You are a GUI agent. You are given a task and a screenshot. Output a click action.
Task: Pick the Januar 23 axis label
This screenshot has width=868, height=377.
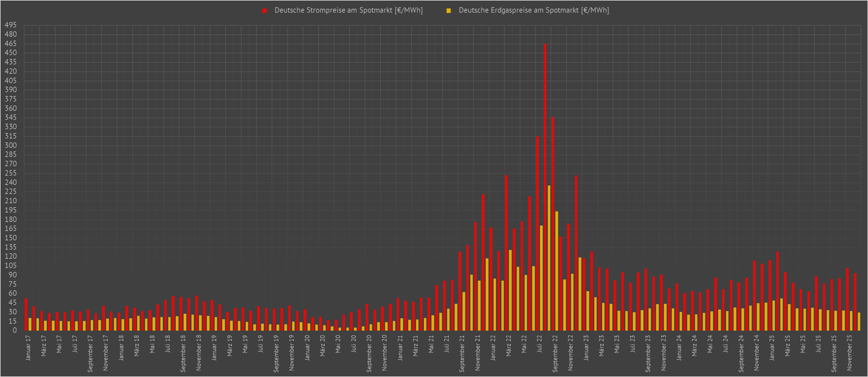coord(586,348)
